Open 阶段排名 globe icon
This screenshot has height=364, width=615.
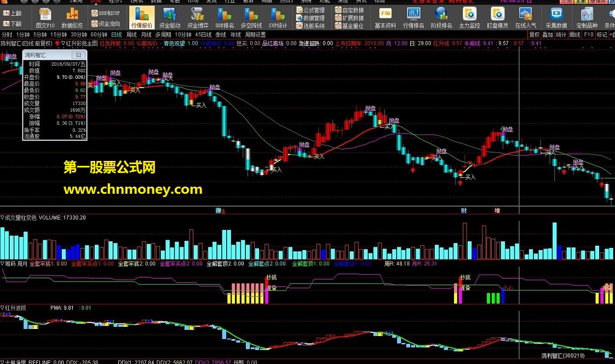(441, 18)
